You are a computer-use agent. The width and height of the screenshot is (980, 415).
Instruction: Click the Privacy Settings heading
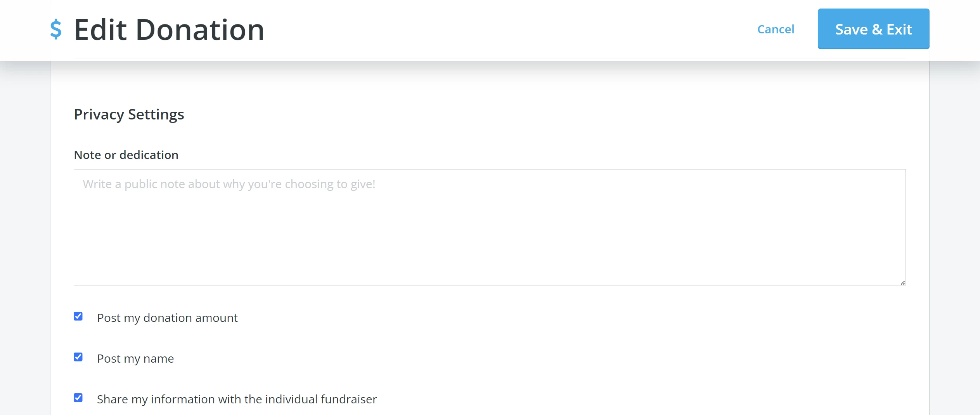(129, 115)
